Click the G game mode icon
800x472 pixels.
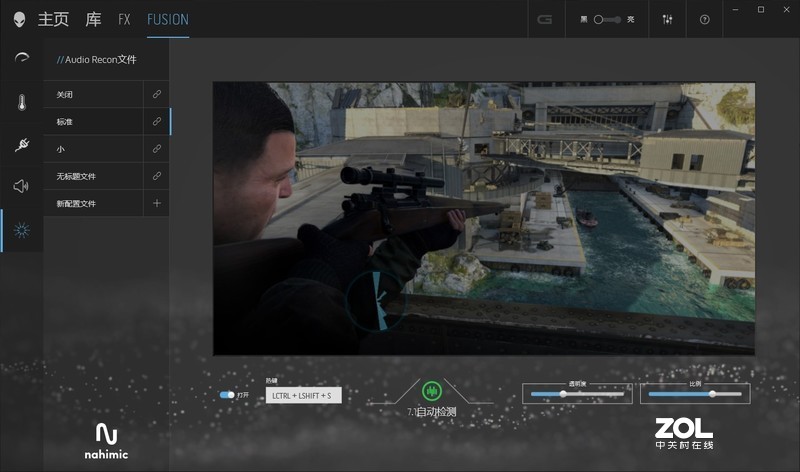[545, 19]
